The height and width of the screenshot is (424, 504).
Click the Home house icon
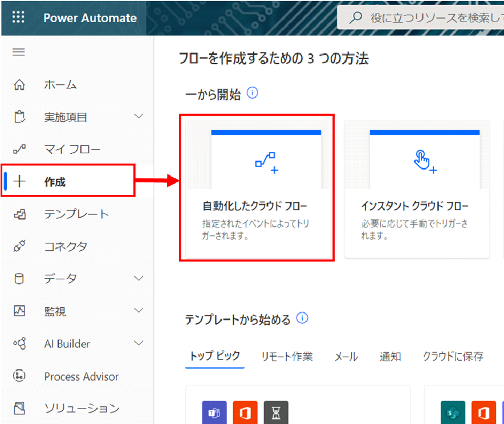[19, 85]
